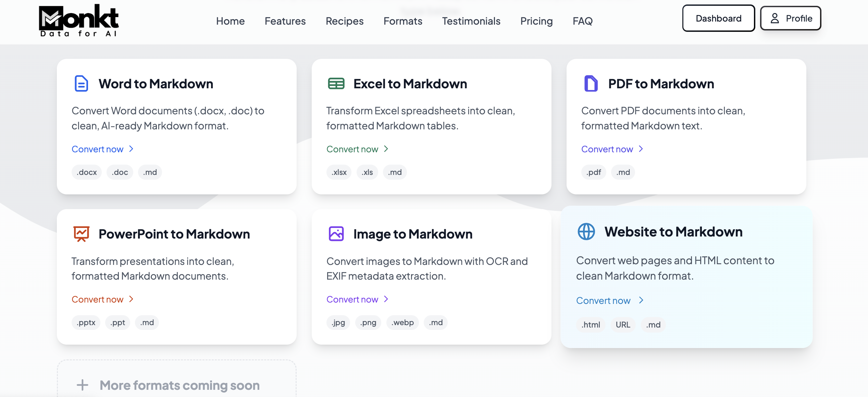This screenshot has height=397, width=868.
Task: Open the Recipes nav link
Action: (x=345, y=21)
